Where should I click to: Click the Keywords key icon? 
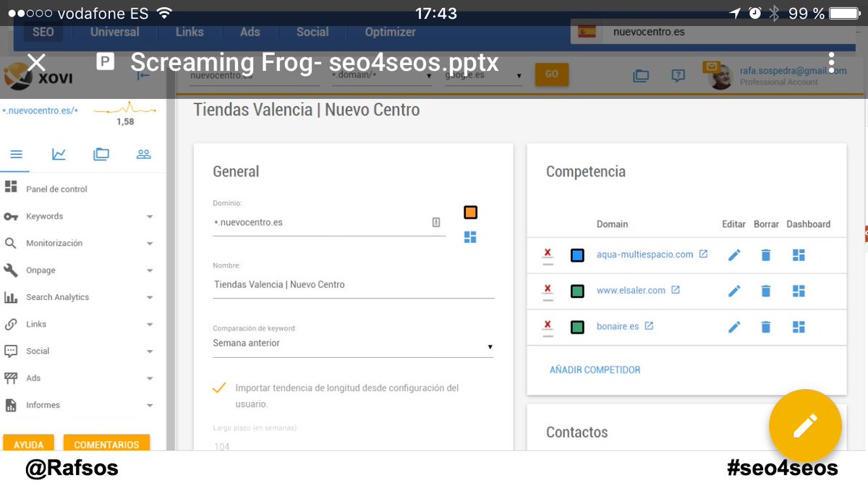(11, 216)
